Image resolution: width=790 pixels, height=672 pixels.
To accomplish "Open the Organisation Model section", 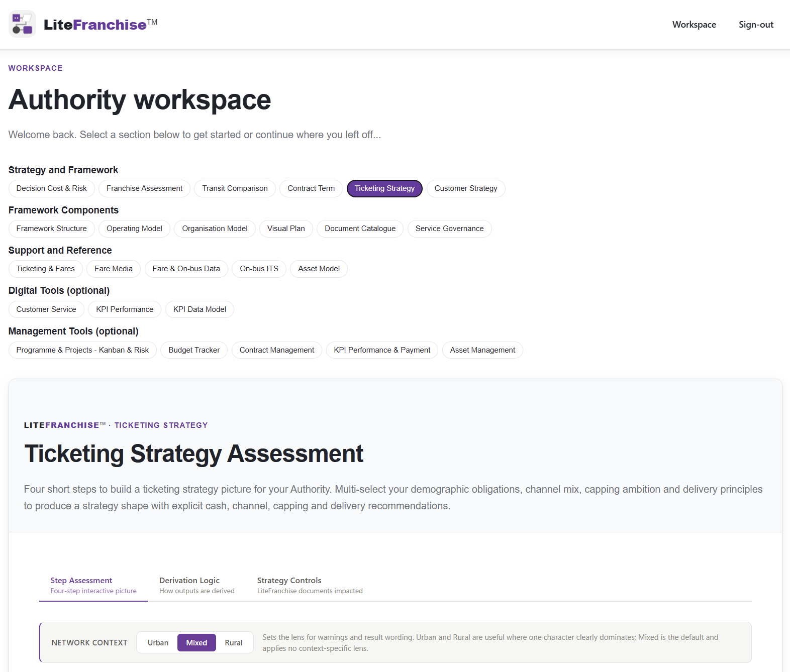I will [x=215, y=229].
